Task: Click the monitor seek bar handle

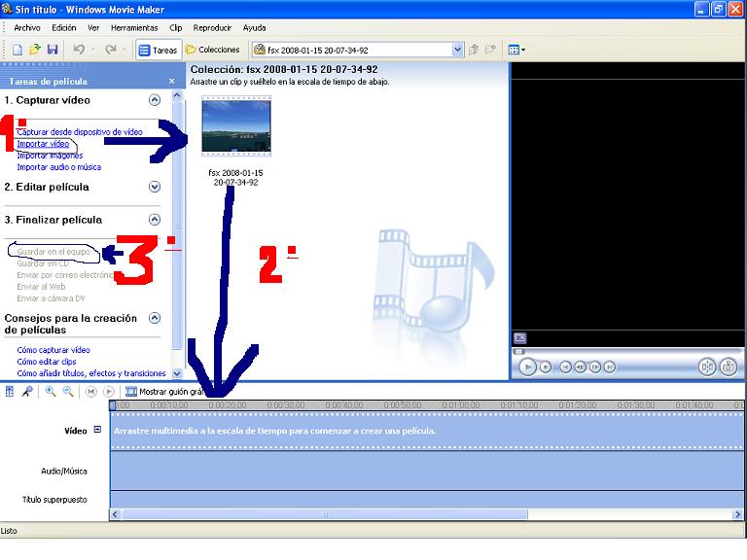Action: coord(518,351)
